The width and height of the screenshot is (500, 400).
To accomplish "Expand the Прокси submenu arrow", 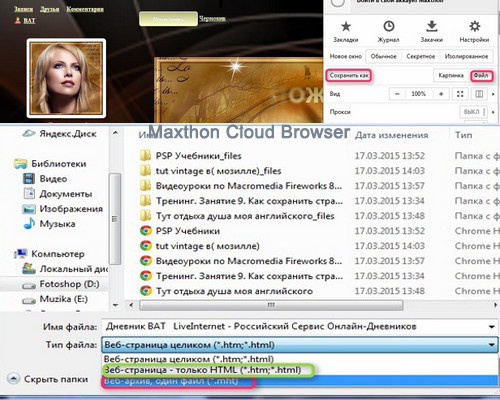I will 493,112.
